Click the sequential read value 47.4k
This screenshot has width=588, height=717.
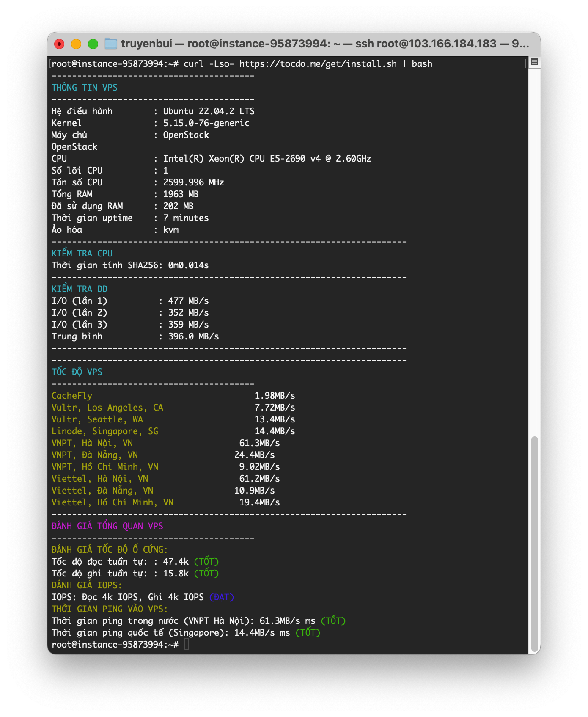(x=176, y=562)
